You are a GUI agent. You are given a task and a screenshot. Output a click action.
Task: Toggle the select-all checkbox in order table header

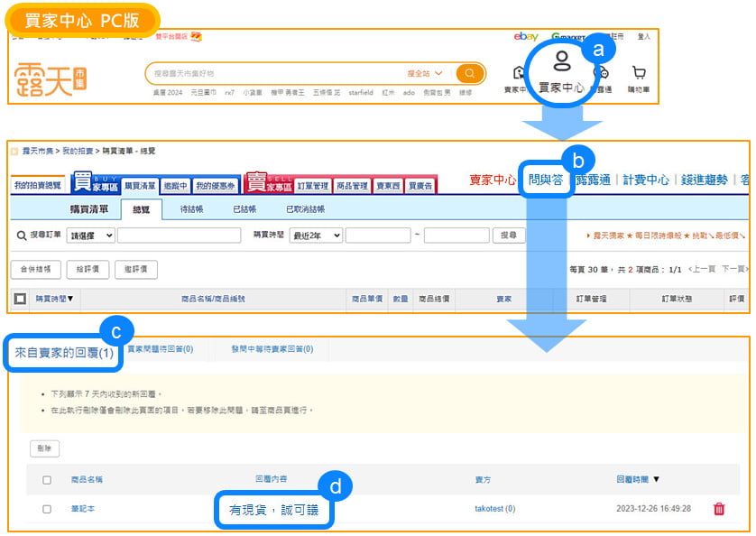[20, 299]
